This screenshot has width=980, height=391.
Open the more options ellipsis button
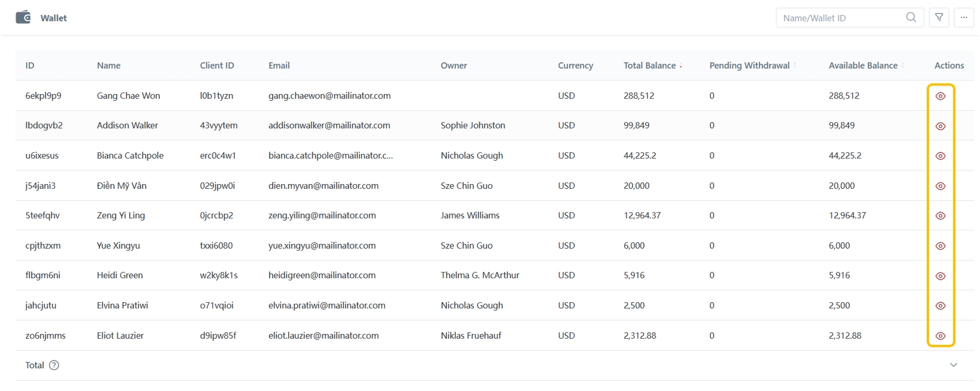[x=963, y=17]
